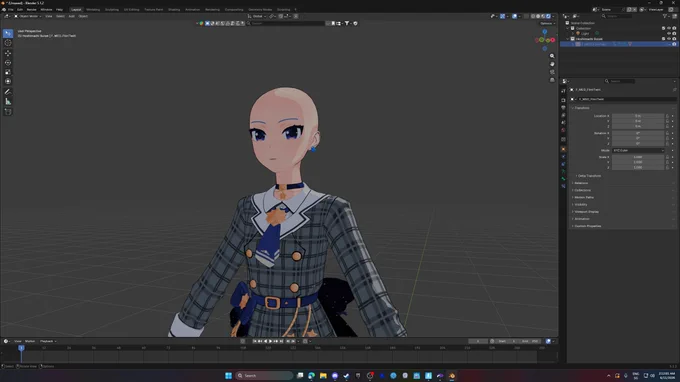Click the Windows Start button
The width and height of the screenshot is (680, 382).
tap(229, 375)
